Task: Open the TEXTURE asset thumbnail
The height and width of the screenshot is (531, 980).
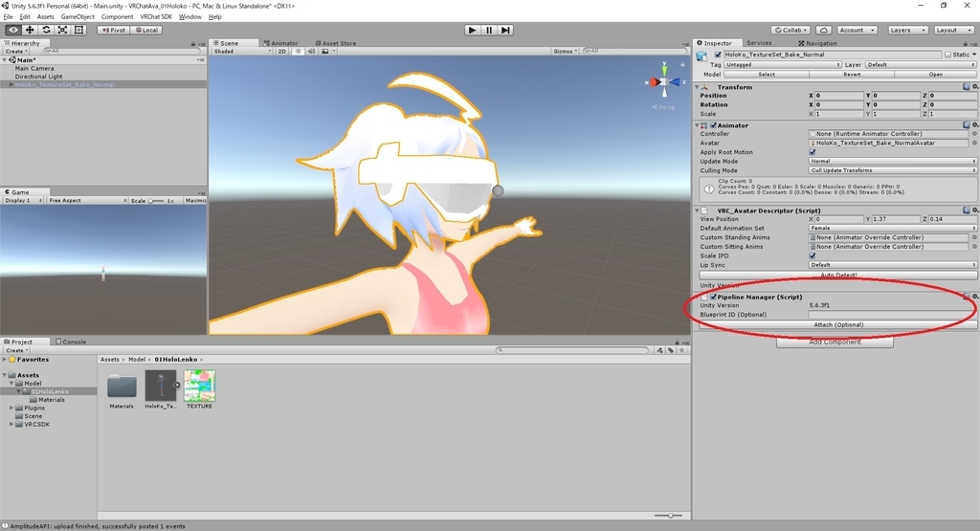Action: [199, 386]
